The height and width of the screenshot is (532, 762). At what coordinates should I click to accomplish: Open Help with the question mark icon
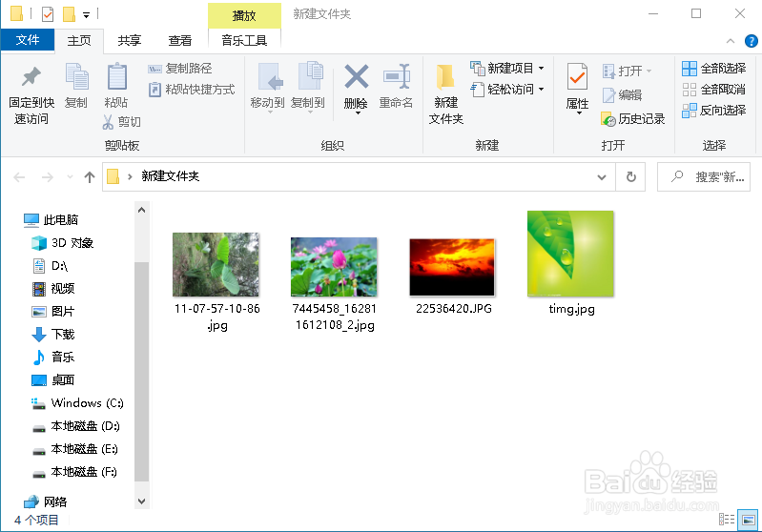point(752,41)
